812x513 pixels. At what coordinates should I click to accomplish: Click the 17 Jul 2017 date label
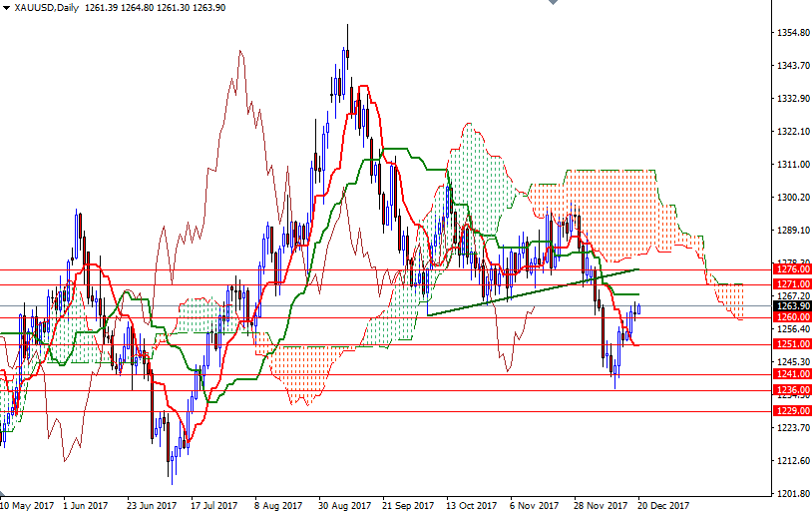point(213,505)
